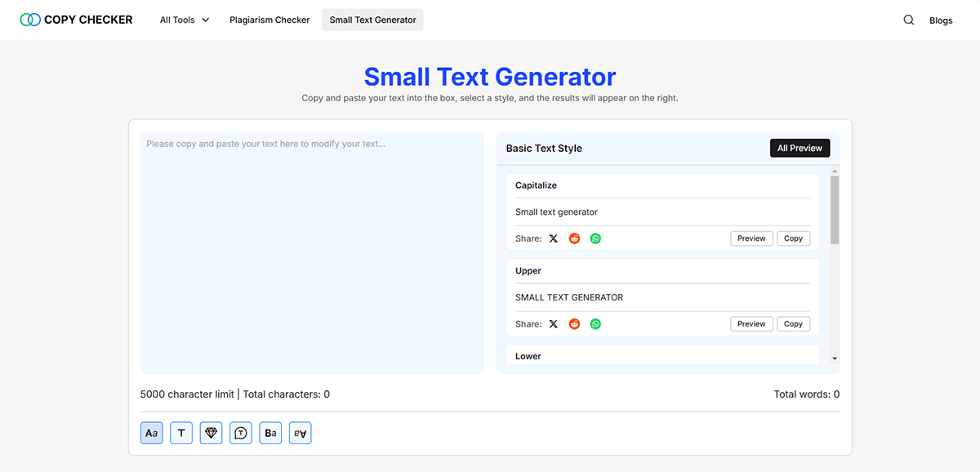Image resolution: width=980 pixels, height=472 pixels.
Task: Choose the diamond fancy style icon
Action: tap(211, 434)
